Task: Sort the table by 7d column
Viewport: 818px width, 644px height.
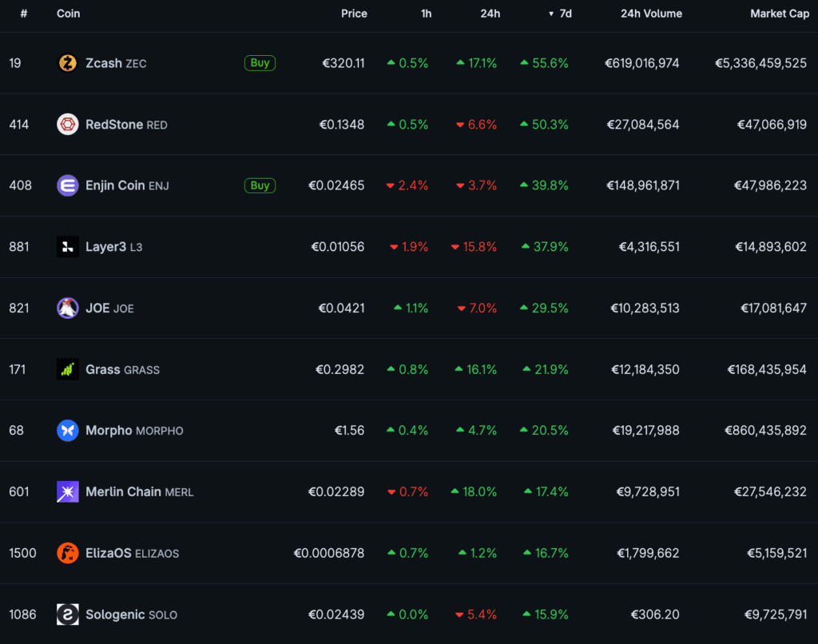Action: pos(564,14)
